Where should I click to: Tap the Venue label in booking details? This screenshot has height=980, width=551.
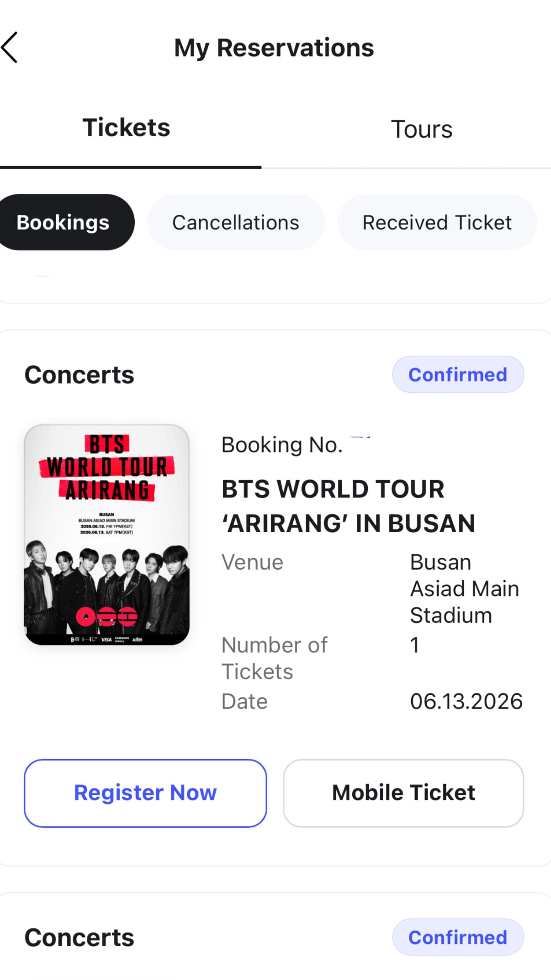tap(252, 562)
